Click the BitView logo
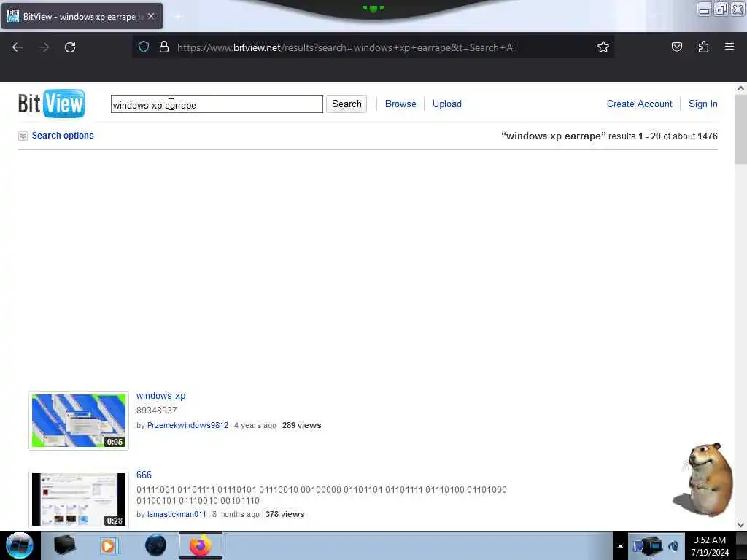 click(52, 104)
